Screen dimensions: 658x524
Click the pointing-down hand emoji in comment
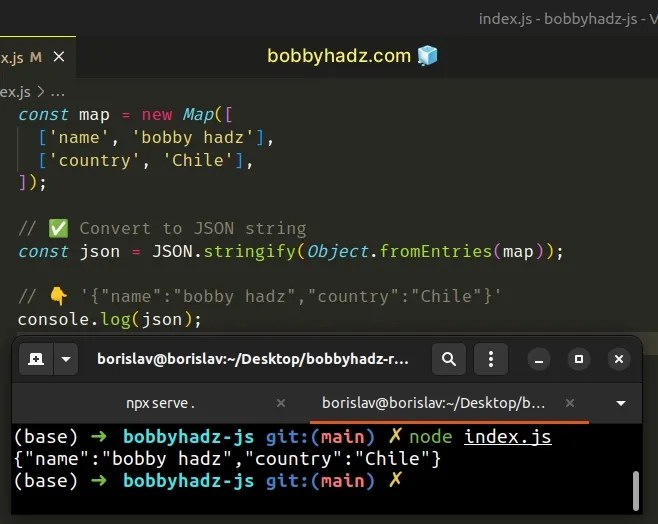58,296
